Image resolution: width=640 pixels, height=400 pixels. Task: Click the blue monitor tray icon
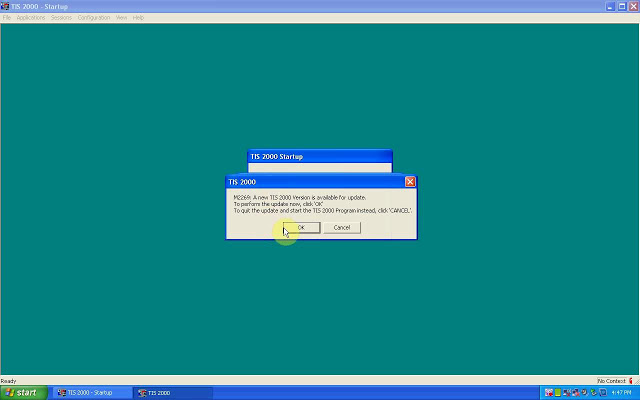tap(603, 393)
